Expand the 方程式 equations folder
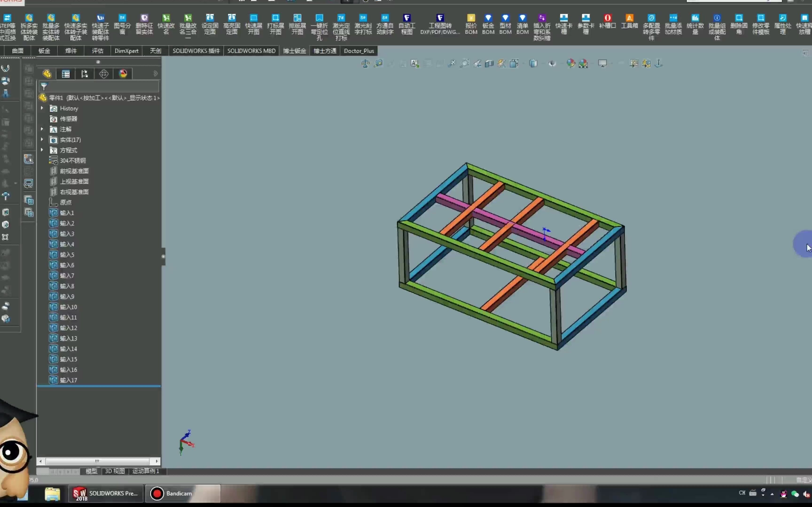This screenshot has height=507, width=812. click(42, 150)
